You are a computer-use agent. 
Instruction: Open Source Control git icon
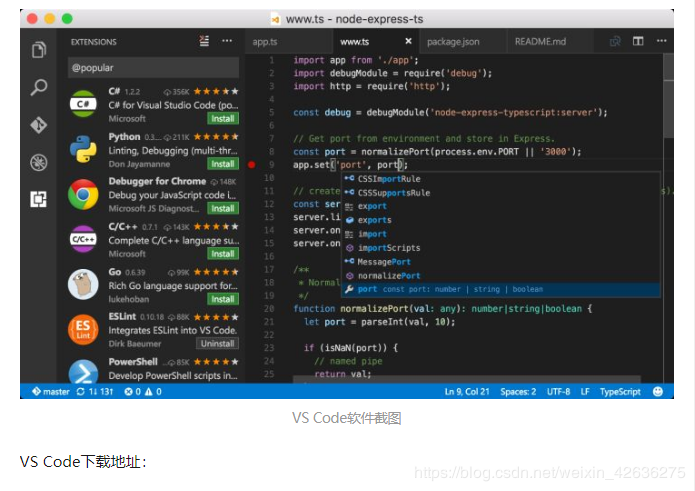(39, 125)
